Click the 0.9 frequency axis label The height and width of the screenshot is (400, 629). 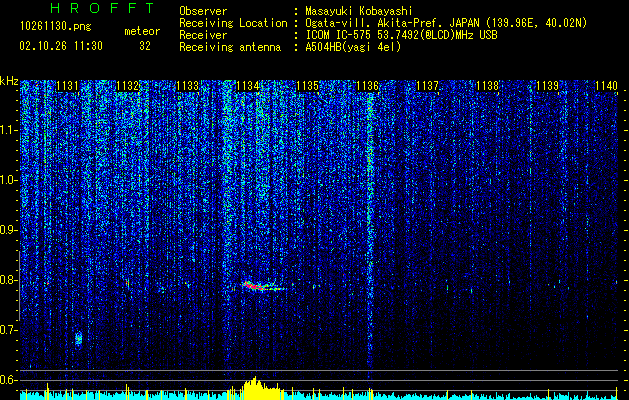[x=9, y=230]
